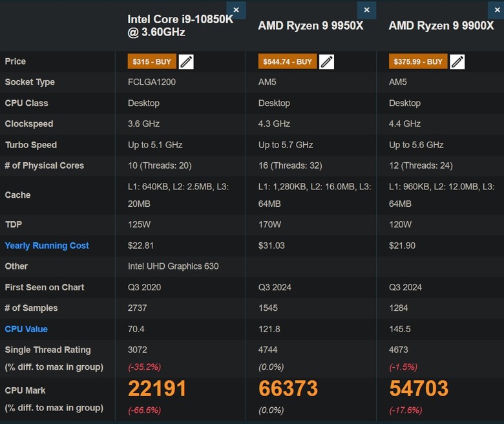The image size is (504, 424).
Task: Click CPU Mark score 54703
Action: (419, 388)
